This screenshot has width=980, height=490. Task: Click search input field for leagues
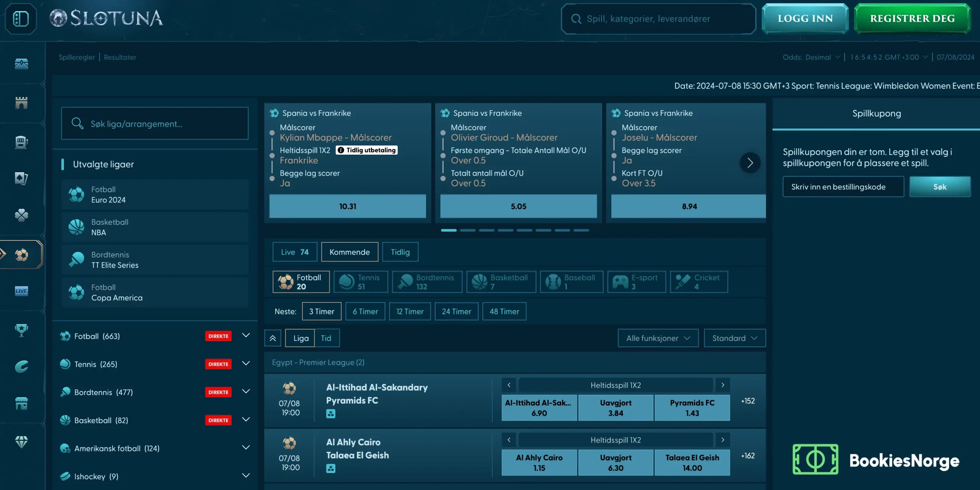(x=154, y=123)
